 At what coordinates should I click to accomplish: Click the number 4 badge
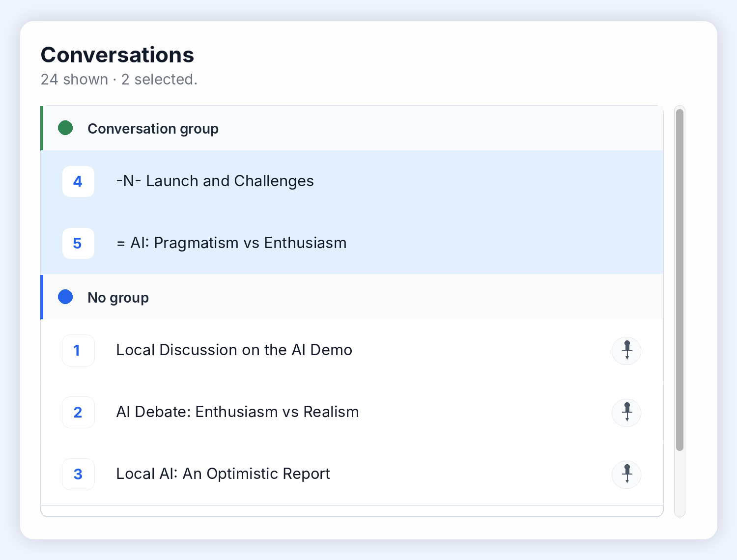click(78, 181)
